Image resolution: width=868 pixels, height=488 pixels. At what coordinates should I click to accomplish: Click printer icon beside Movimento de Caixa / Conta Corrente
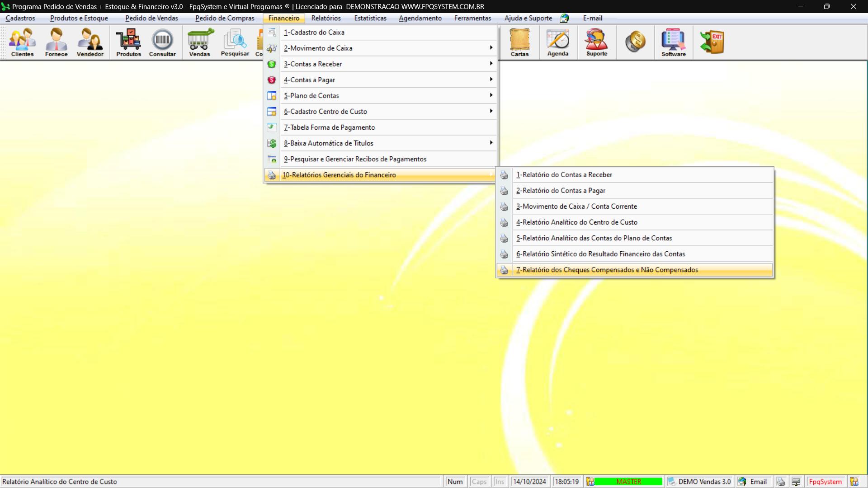click(504, 206)
